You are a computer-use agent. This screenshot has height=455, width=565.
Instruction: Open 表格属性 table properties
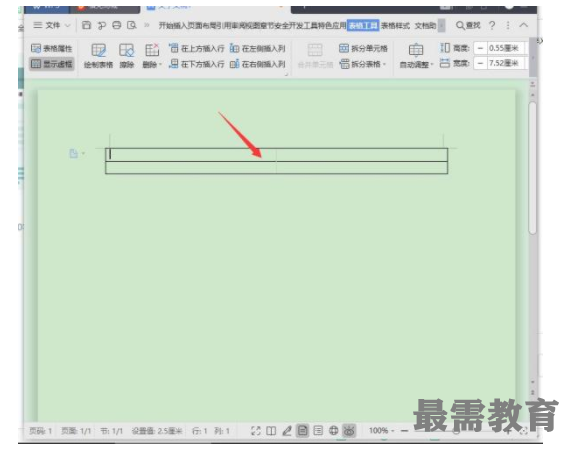(x=52, y=48)
